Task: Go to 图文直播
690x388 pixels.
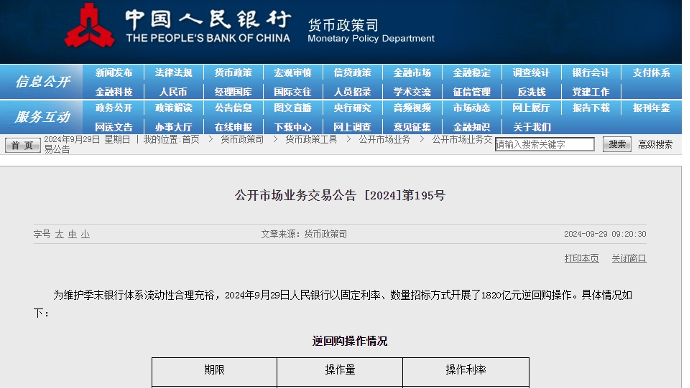Action: pos(293,108)
